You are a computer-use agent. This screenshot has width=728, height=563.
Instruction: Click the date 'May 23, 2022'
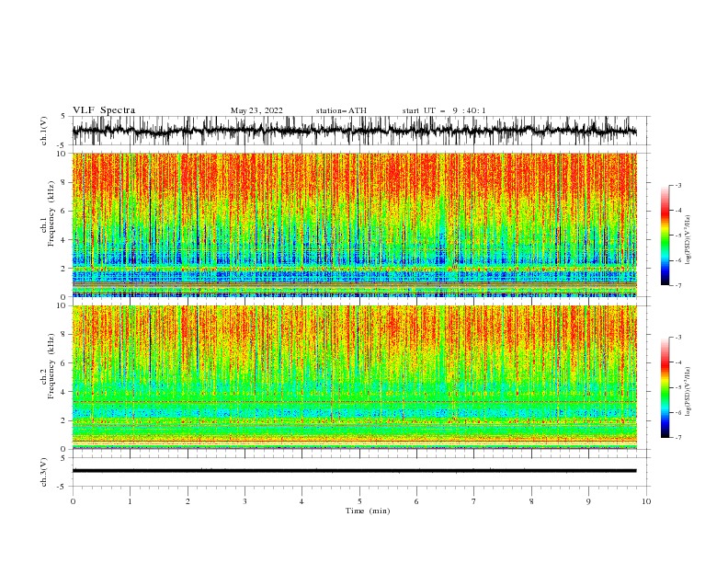[x=256, y=110]
